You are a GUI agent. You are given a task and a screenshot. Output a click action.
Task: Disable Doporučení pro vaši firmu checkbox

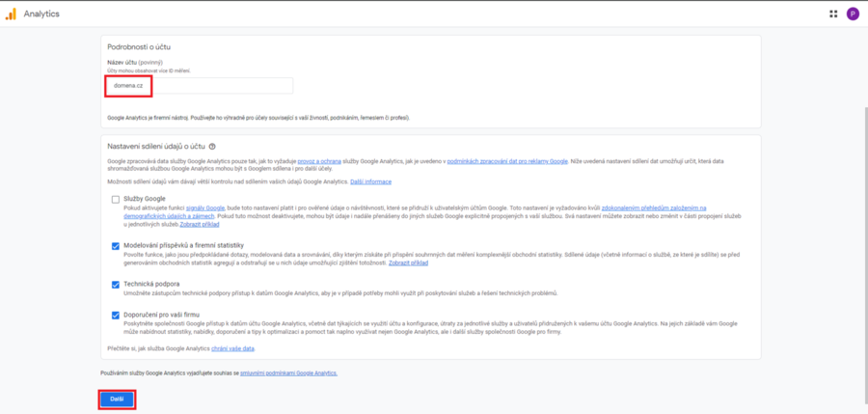(116, 315)
